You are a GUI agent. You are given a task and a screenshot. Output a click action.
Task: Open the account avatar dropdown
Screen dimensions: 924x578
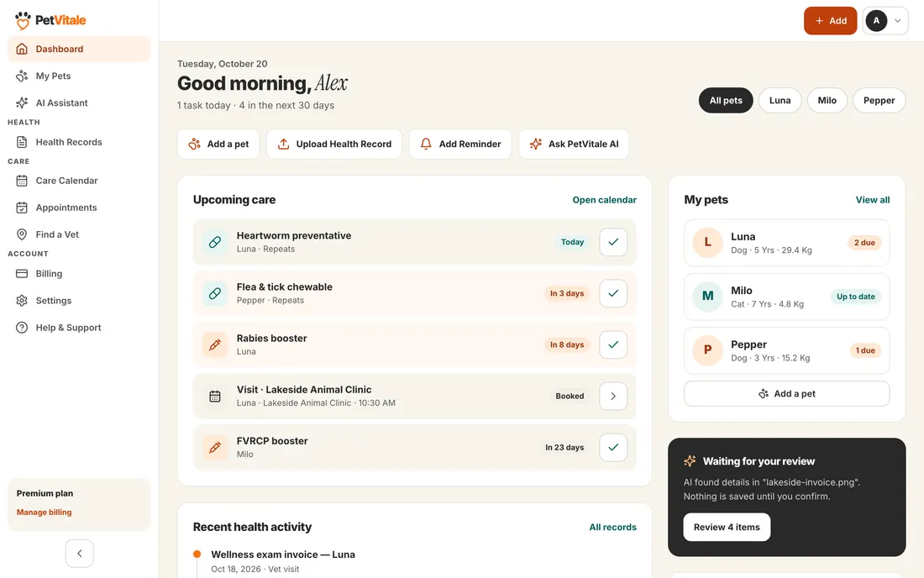(x=885, y=21)
